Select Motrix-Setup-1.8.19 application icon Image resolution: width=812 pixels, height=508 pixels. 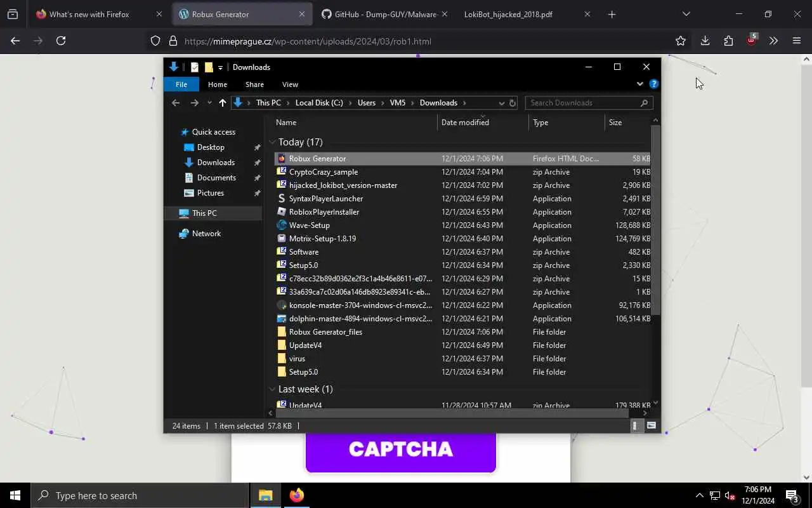click(x=282, y=239)
